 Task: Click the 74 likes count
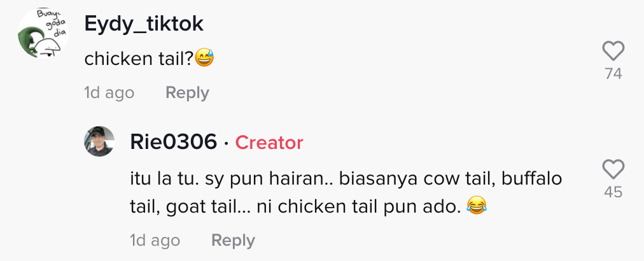click(613, 74)
